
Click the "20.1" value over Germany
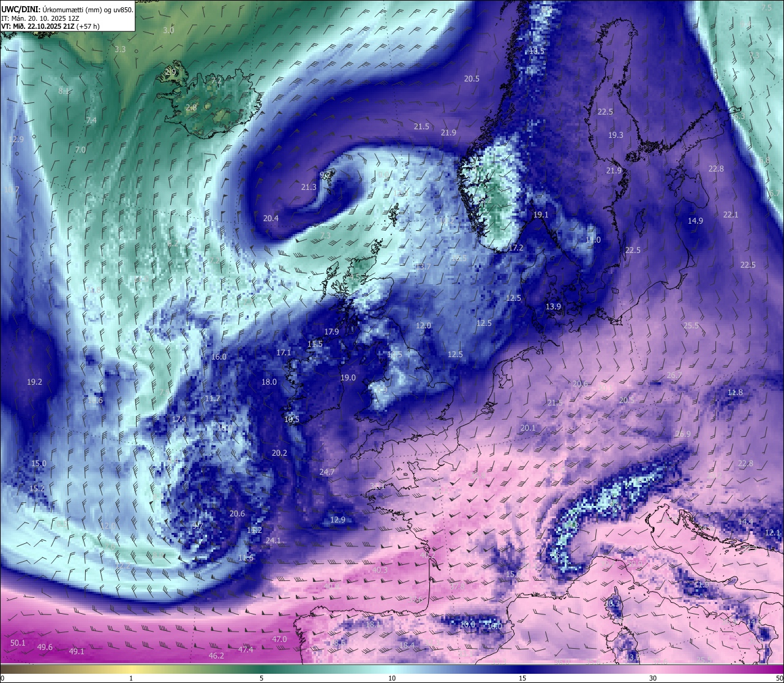tap(527, 428)
